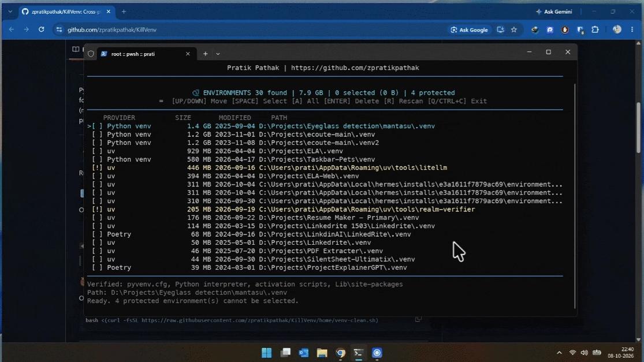Open the Chrome three-dot menu
The image size is (644, 362).
tap(632, 29)
